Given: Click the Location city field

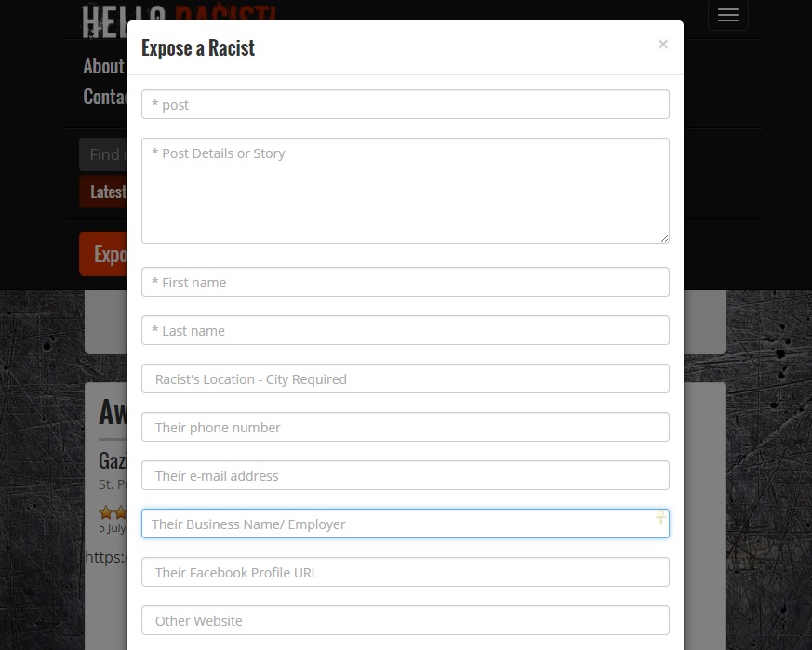Looking at the screenshot, I should point(405,378).
